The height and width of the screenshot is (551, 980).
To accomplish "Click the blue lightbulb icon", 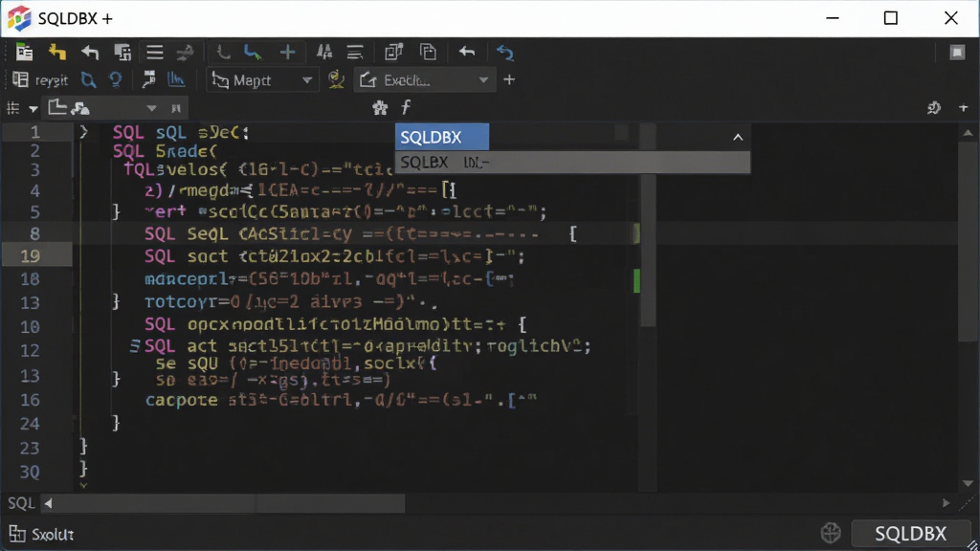I will click(x=116, y=80).
